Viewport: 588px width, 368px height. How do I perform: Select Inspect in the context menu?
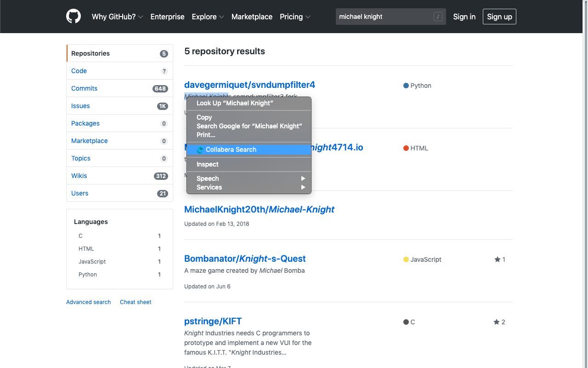208,164
